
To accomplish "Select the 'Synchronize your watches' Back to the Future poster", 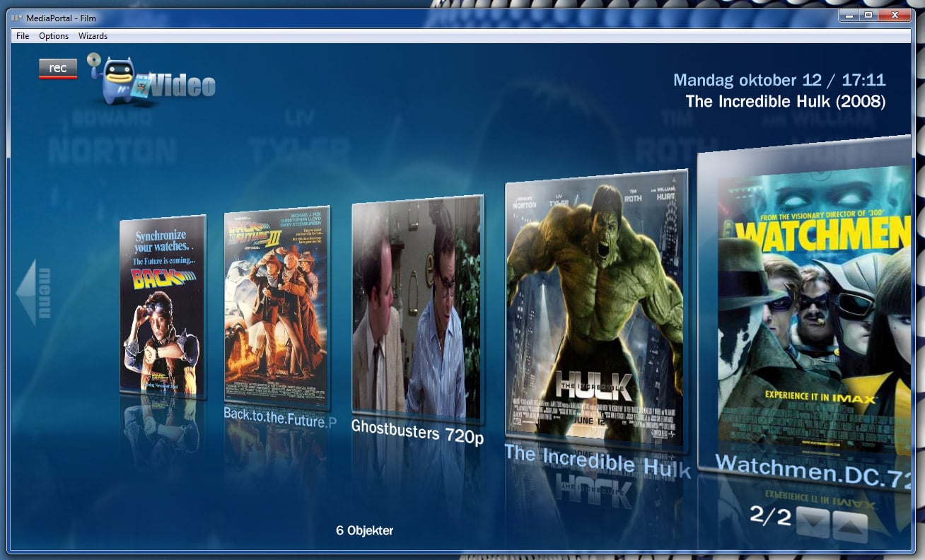I will pyautogui.click(x=163, y=307).
